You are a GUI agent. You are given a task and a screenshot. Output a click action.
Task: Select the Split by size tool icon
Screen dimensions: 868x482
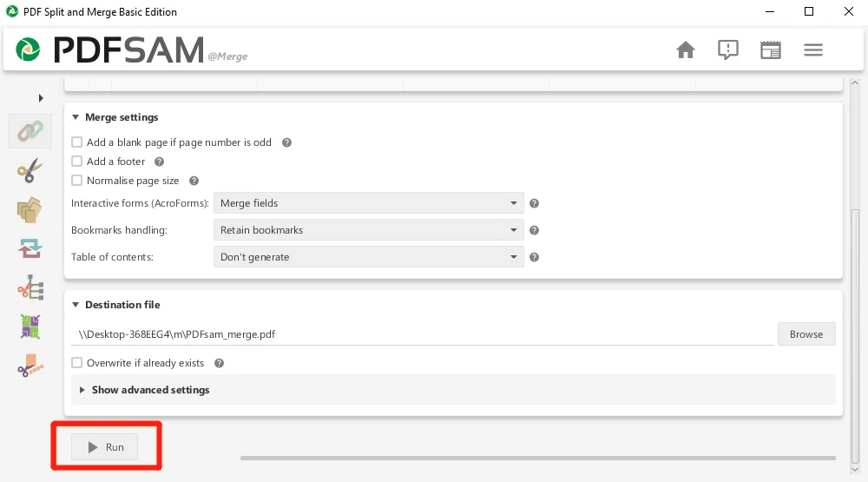point(30,366)
